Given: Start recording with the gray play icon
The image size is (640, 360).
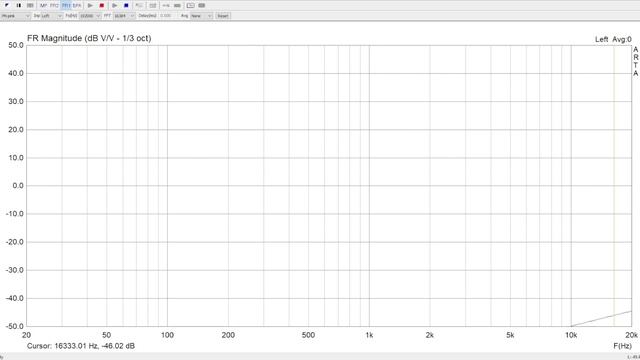Looking at the screenshot, I should pyautogui.click(x=90, y=5).
